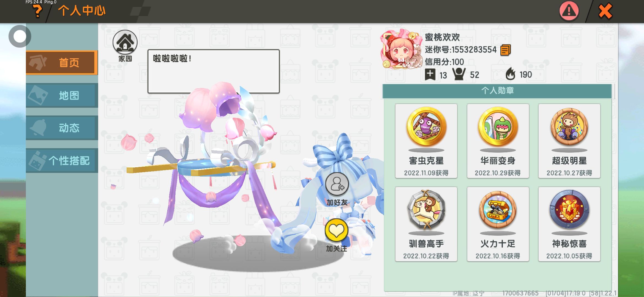Open the 超级明星 medal

click(x=569, y=141)
